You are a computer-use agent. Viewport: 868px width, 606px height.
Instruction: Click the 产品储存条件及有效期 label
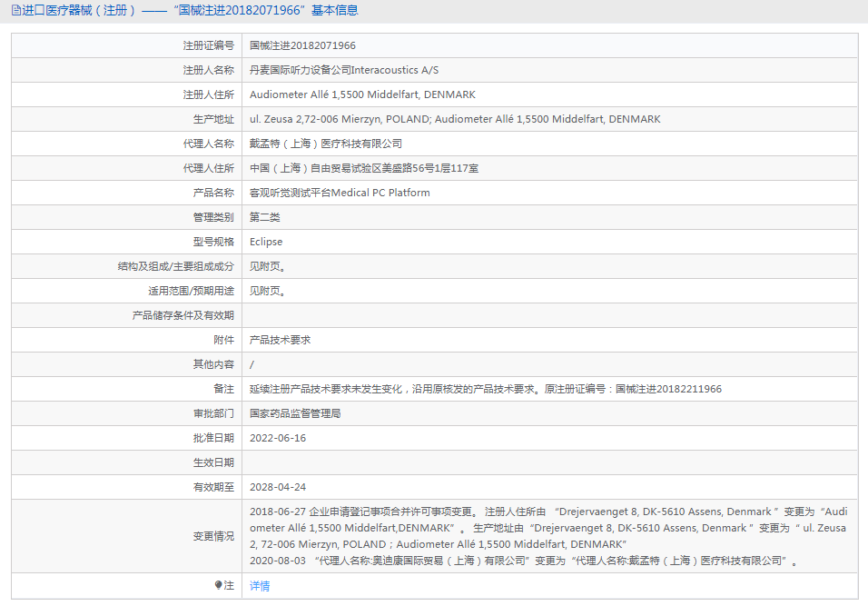[183, 315]
